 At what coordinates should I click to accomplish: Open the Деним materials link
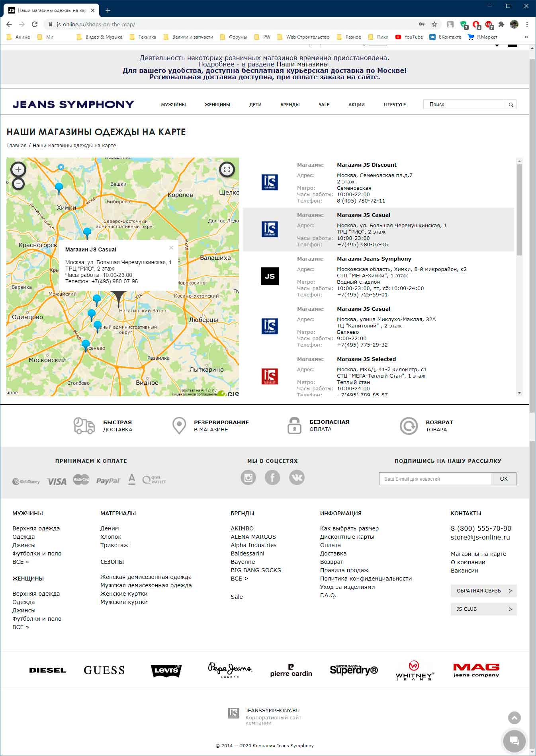110,528
